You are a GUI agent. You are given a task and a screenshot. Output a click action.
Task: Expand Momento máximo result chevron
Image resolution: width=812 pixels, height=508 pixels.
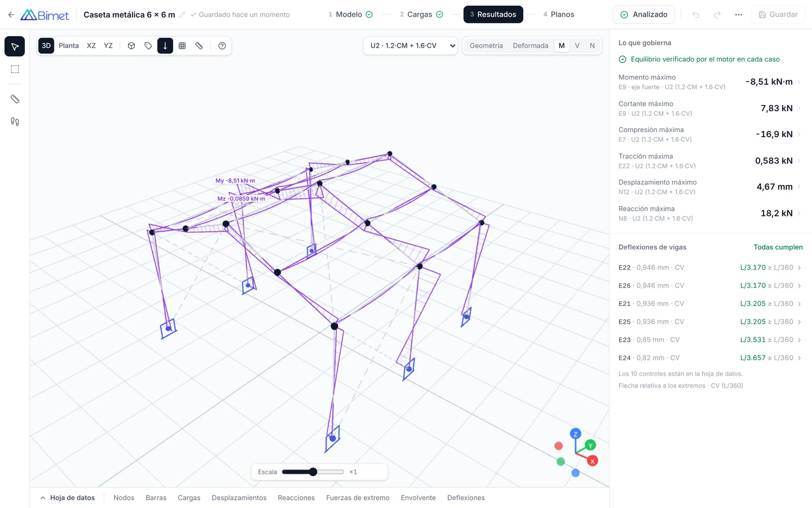799,82
